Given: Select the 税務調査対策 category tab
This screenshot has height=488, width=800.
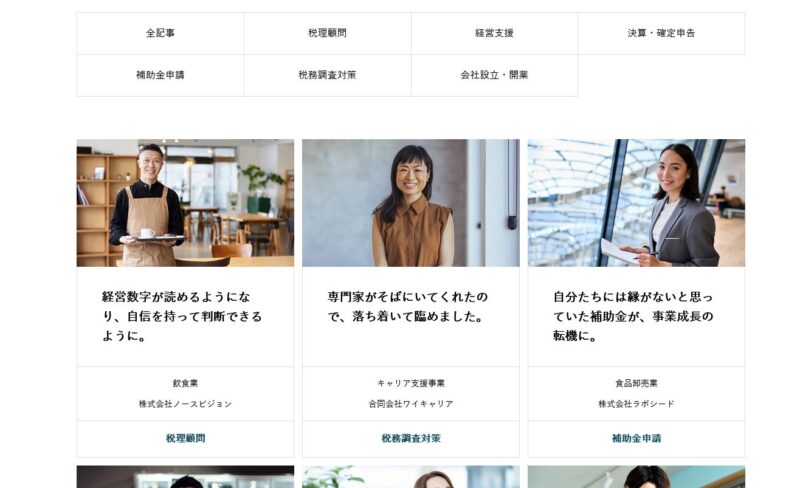Looking at the screenshot, I should [328, 75].
